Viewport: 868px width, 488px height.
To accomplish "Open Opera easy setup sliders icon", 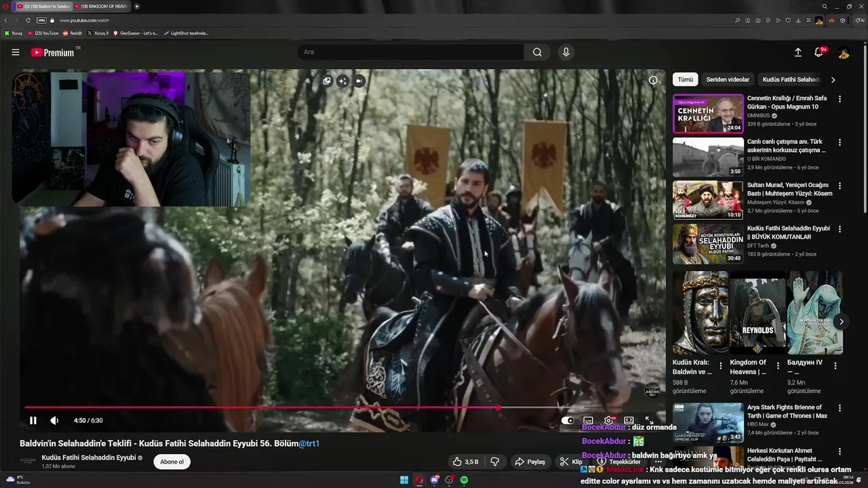I will click(x=808, y=20).
